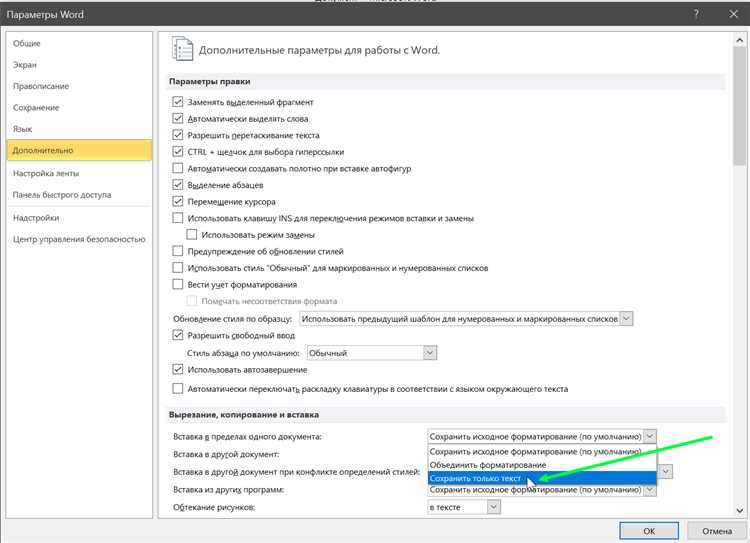Image resolution: width=750 pixels, height=543 pixels.
Task: Select the Дополнительно category
Action: (x=79, y=150)
